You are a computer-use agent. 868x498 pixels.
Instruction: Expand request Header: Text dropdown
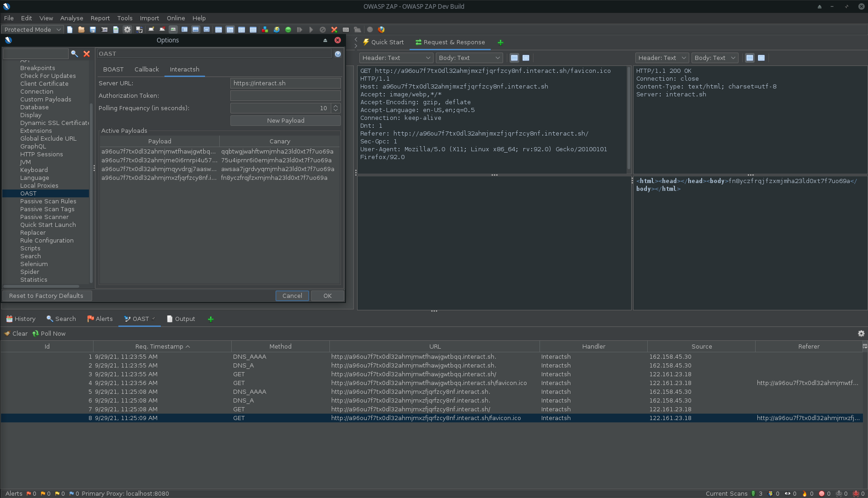click(x=396, y=58)
